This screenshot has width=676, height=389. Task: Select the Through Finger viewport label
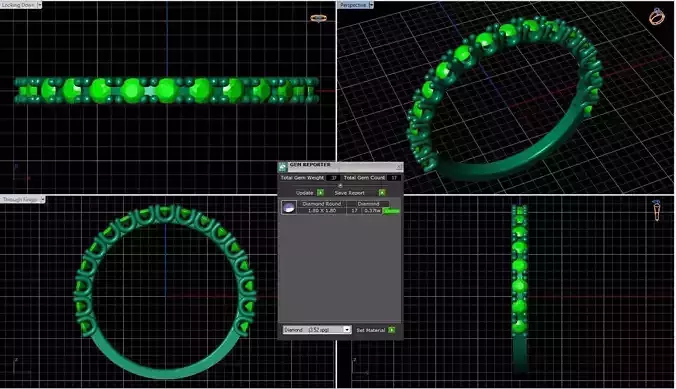point(20,200)
